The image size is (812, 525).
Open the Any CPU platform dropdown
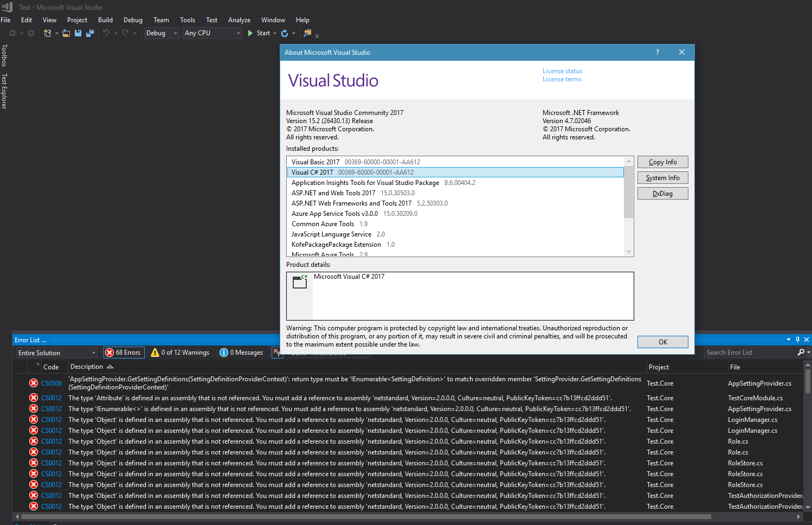211,33
